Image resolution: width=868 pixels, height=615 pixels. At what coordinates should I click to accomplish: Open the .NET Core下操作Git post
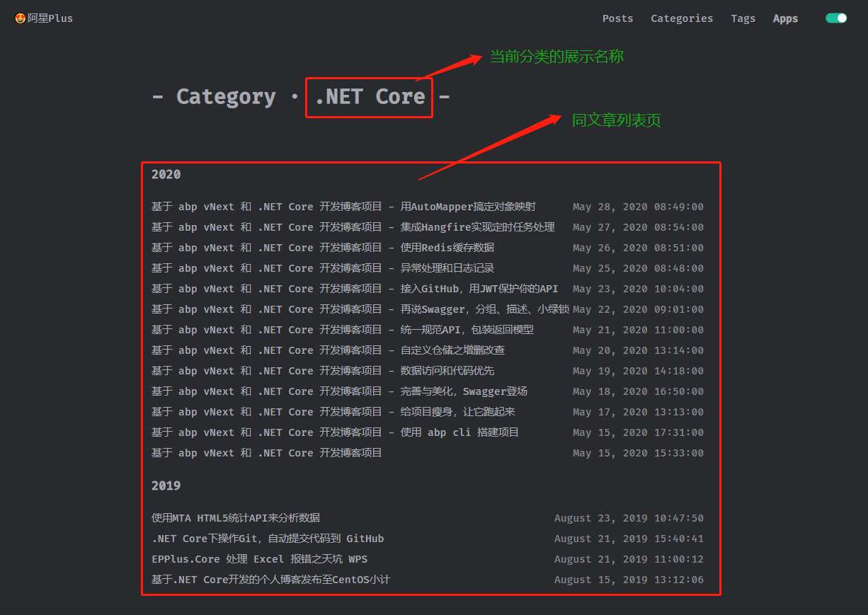click(x=268, y=539)
